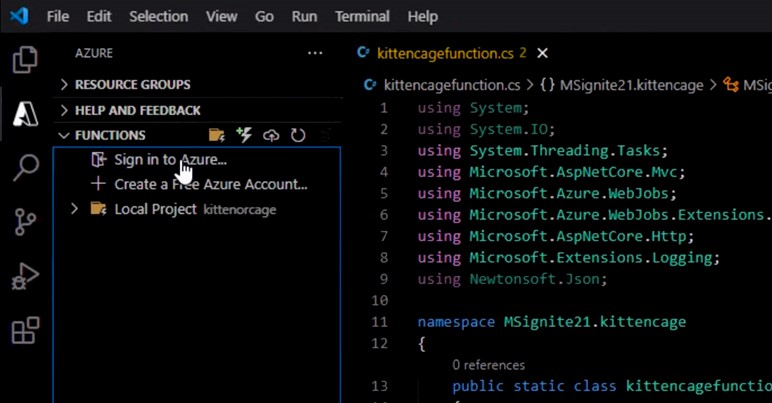Click line 7 'using Microsoft.AspNetCore.Http;'
The image size is (772, 403).
(x=556, y=236)
